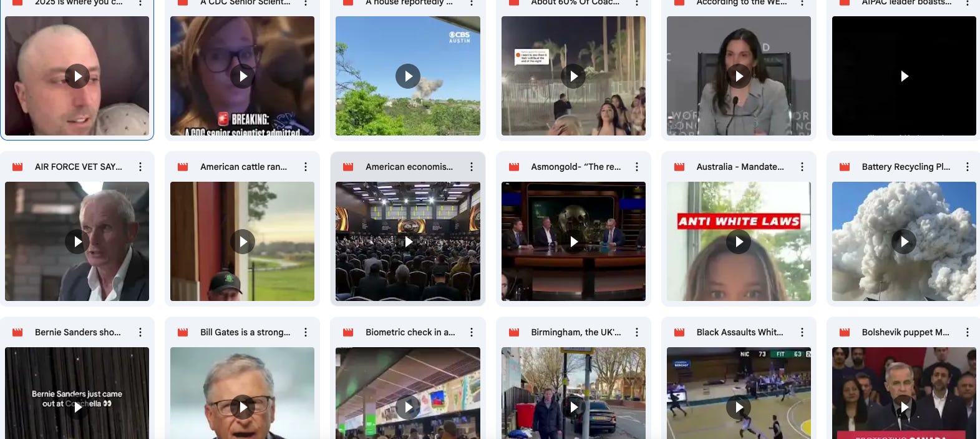Open more options for 'Australia - Mandate...'
Image resolution: width=980 pixels, height=439 pixels.
tap(802, 167)
